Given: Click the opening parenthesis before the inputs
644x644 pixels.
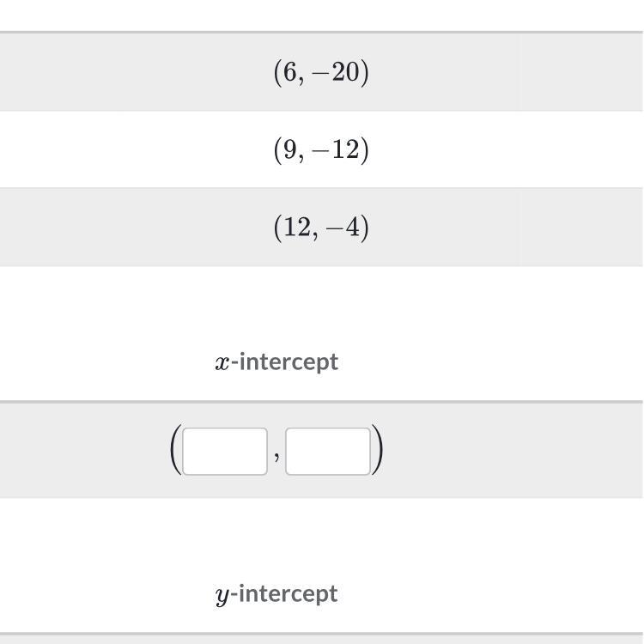Looking at the screenshot, I should click(176, 451).
